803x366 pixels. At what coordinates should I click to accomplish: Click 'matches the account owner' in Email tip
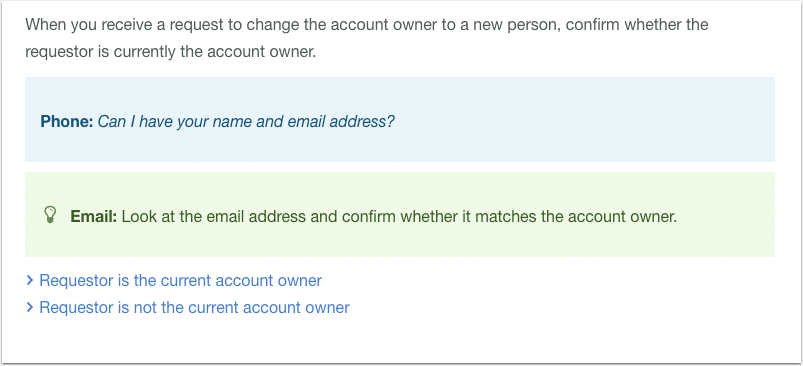(576, 217)
